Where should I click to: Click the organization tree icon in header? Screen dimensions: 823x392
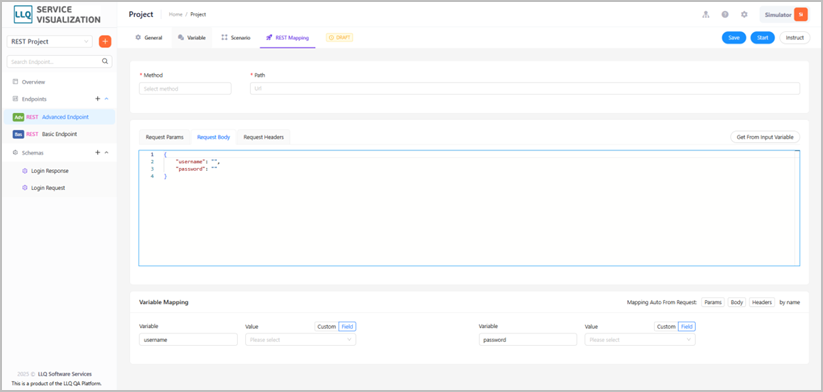coord(706,15)
